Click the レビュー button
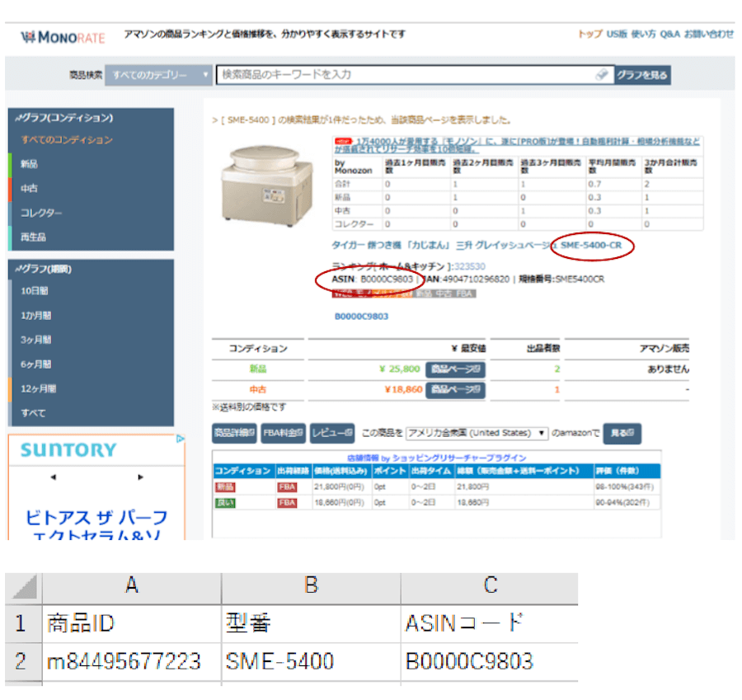 pyautogui.click(x=332, y=433)
